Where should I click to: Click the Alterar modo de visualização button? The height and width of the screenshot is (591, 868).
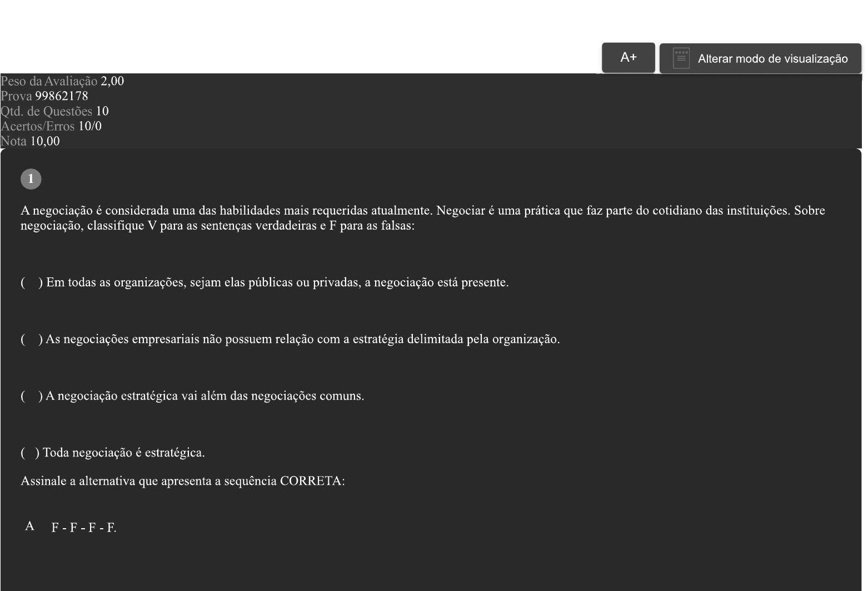pos(772,59)
